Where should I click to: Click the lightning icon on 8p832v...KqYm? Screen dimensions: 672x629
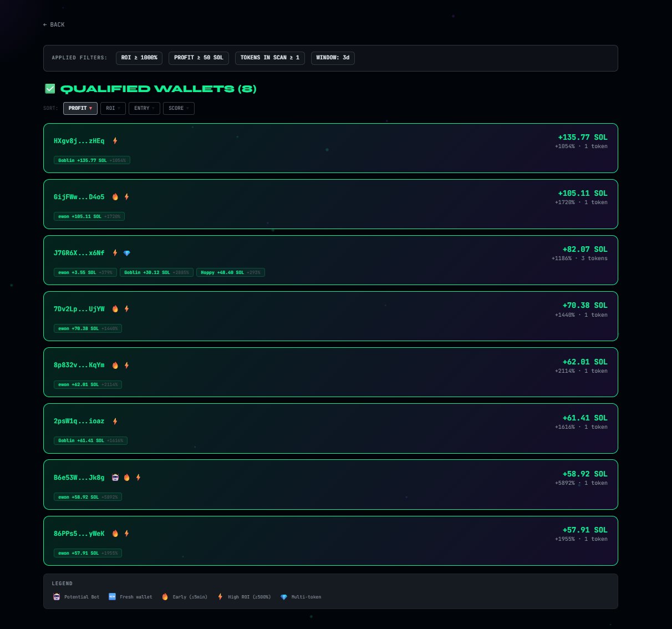pos(127,366)
